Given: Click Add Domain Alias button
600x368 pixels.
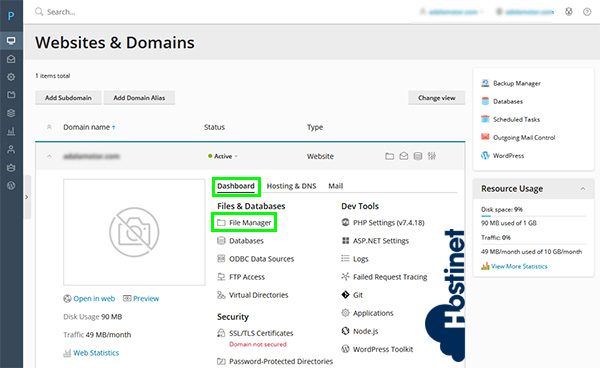Looking at the screenshot, I should pos(139,98).
